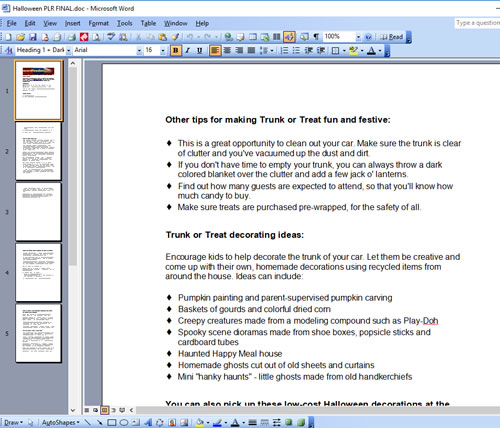500x428 pixels.
Task: Open the AutoShapes dropdown
Action: (x=60, y=423)
